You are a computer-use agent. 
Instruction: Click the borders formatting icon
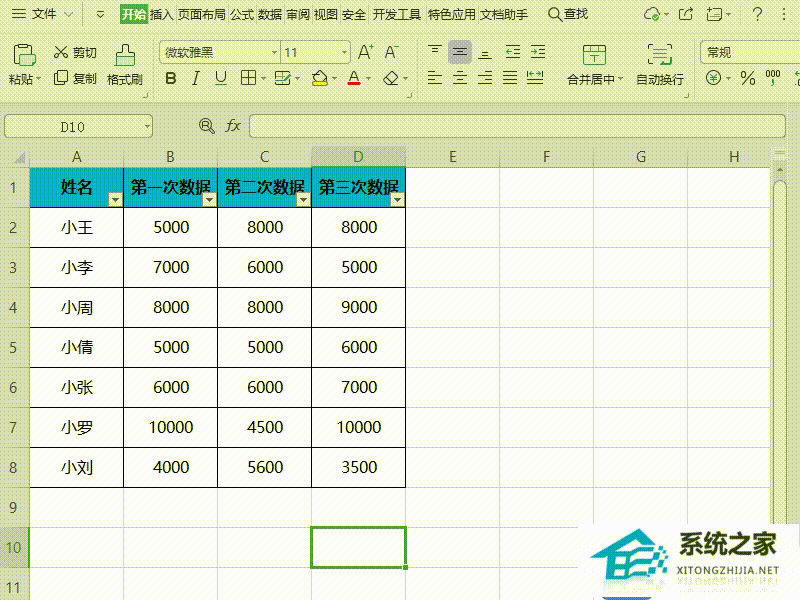246,77
